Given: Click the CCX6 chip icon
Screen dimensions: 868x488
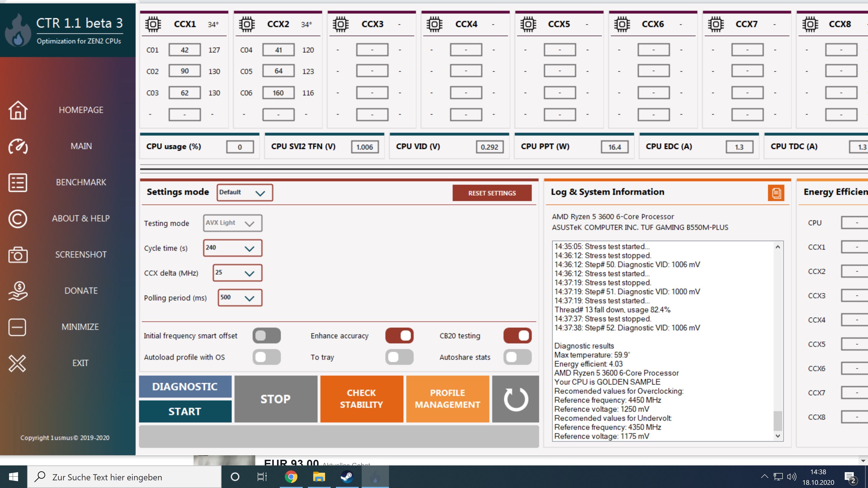Looking at the screenshot, I should 622,24.
